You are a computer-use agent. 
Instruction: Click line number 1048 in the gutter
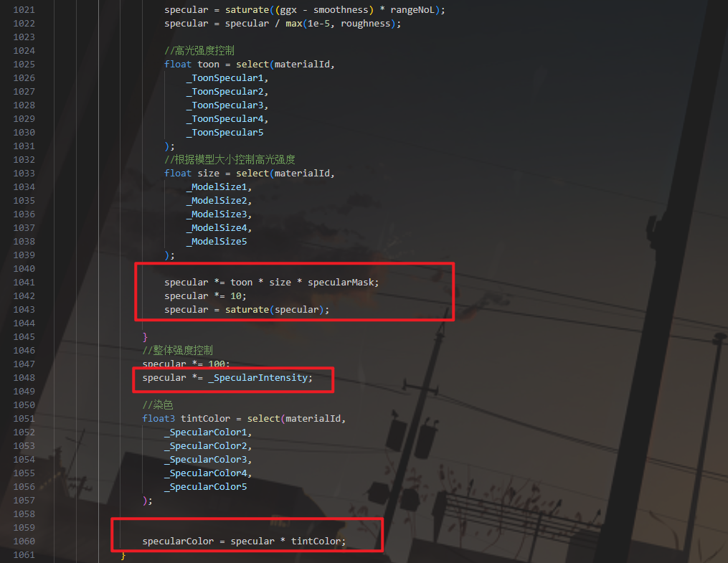coord(24,377)
